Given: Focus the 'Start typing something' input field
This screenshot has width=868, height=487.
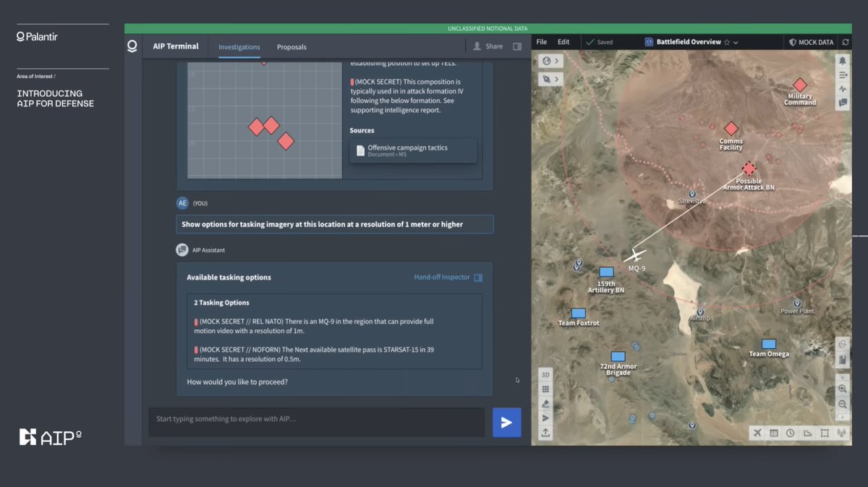Looking at the screenshot, I should click(317, 422).
